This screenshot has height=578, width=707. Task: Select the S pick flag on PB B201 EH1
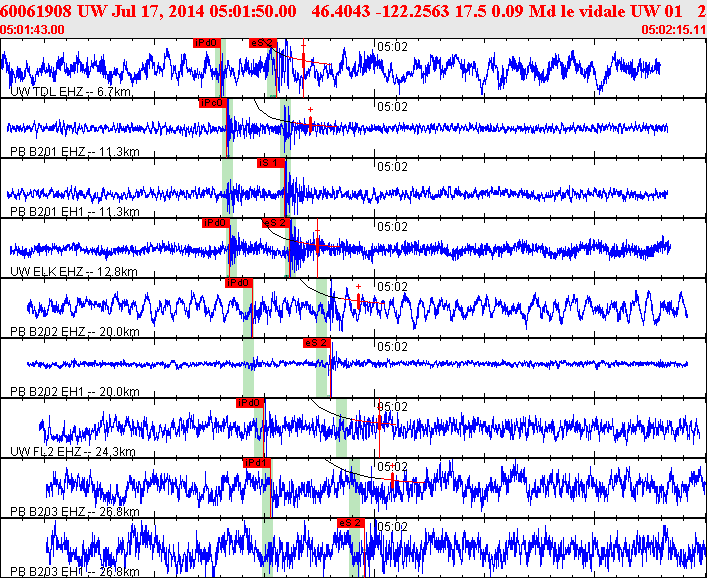click(x=271, y=163)
